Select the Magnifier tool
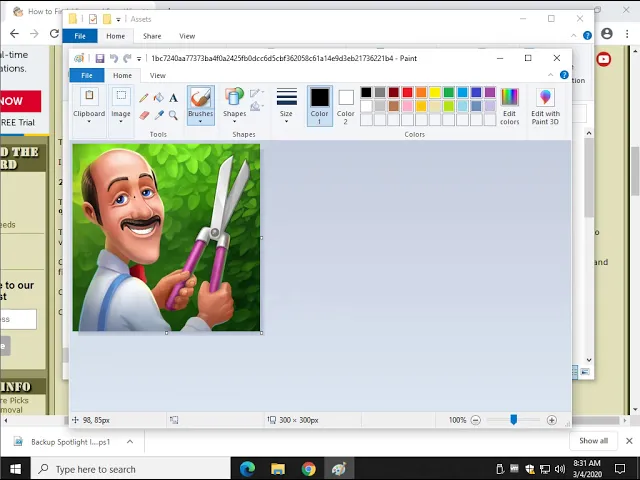This screenshot has height=480, width=640. tap(173, 116)
